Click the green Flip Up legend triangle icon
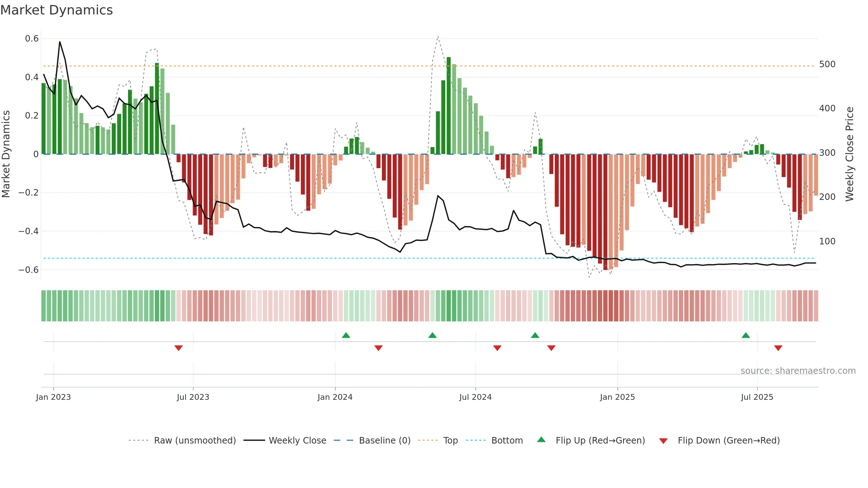 (x=541, y=440)
